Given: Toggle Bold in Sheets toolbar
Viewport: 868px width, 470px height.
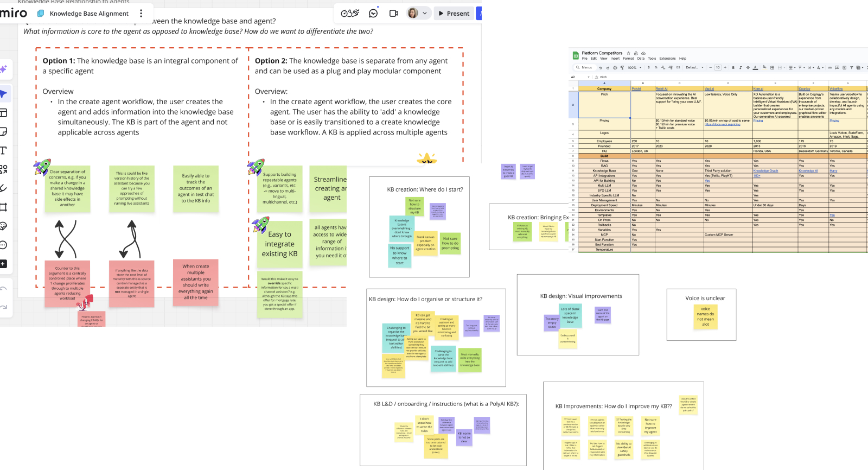Looking at the screenshot, I should (733, 68).
